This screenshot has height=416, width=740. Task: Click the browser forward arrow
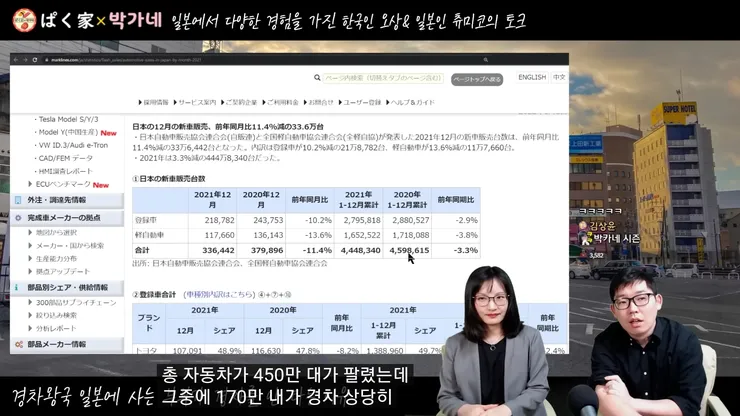[x=25, y=60]
